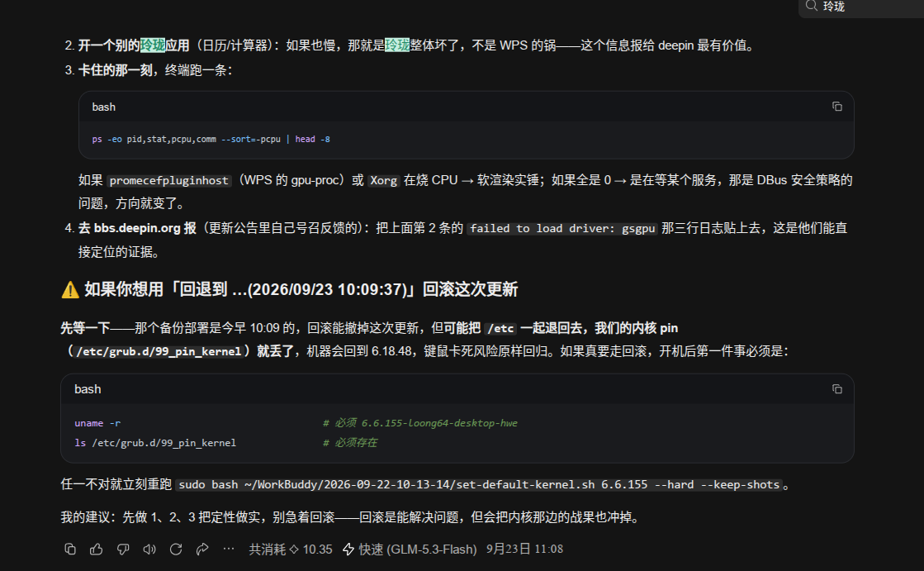Click the inline code failed to load driver: gsgpu
This screenshot has width=924, height=571.
[x=562, y=228]
